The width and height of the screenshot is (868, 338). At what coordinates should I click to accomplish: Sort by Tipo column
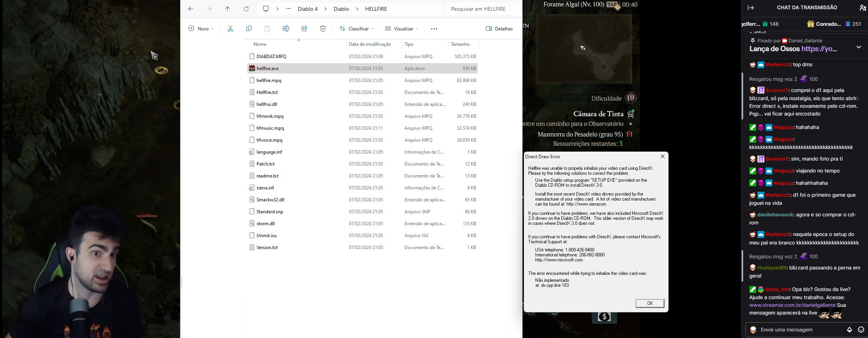pyautogui.click(x=409, y=44)
